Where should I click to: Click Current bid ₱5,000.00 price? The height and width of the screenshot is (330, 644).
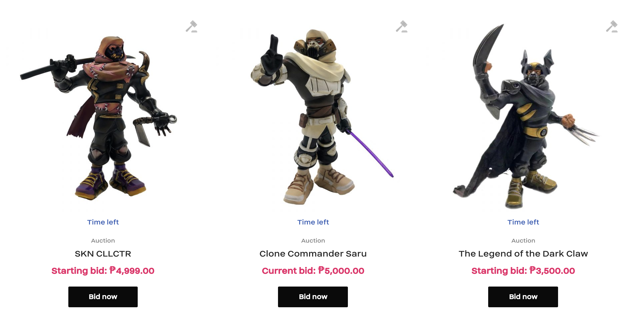click(313, 271)
